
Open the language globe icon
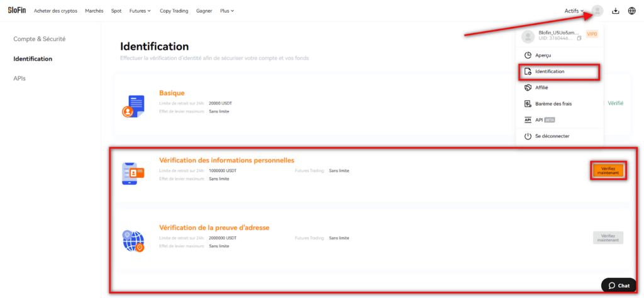[x=632, y=11]
